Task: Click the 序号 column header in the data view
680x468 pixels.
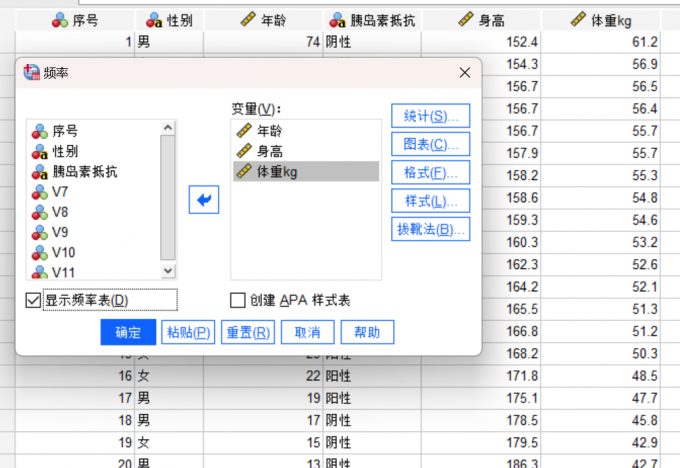Action: [x=75, y=20]
